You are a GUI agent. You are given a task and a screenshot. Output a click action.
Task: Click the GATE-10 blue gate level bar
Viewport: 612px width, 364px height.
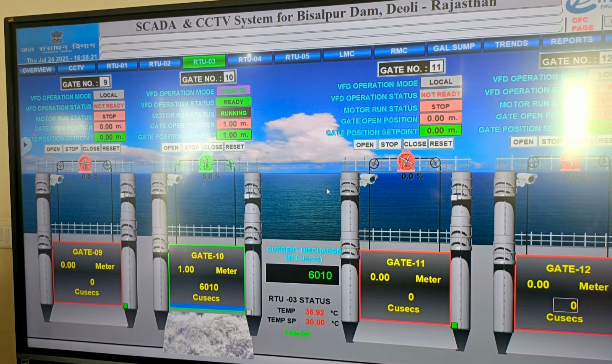pos(207,307)
